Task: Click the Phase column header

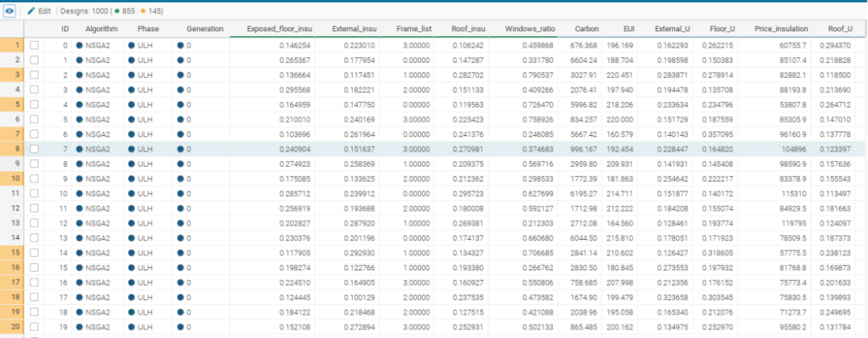Action: pyautogui.click(x=149, y=29)
